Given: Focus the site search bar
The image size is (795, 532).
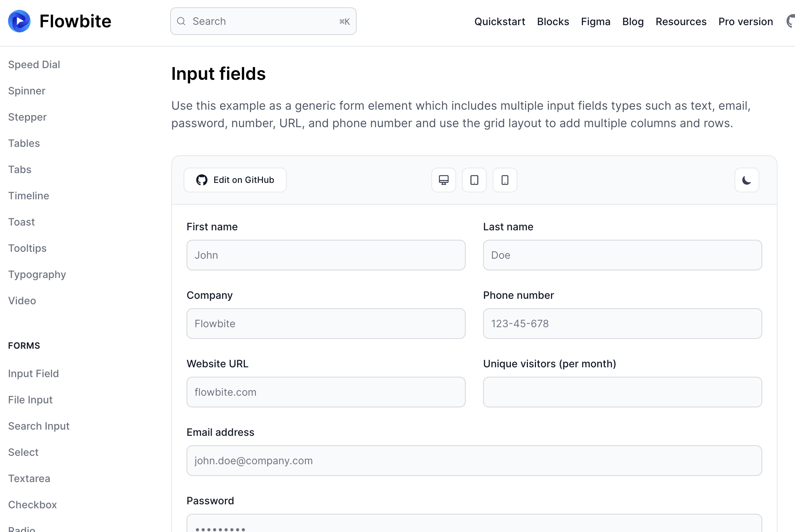Looking at the screenshot, I should 263,21.
